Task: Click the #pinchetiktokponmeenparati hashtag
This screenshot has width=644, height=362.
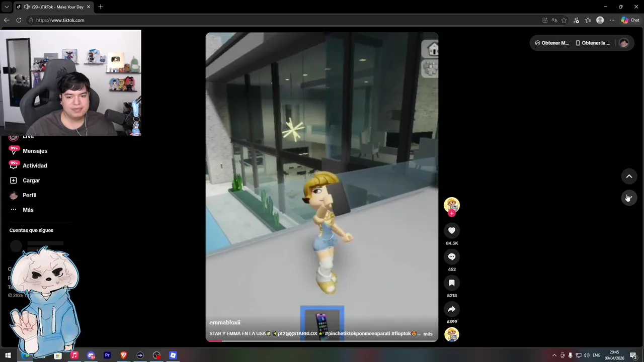Action: [x=357, y=334]
